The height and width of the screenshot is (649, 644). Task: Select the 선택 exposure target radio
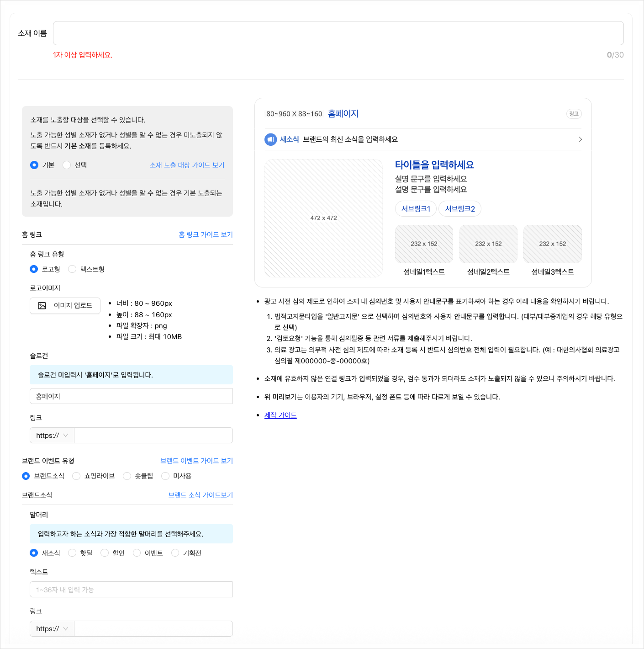(67, 165)
